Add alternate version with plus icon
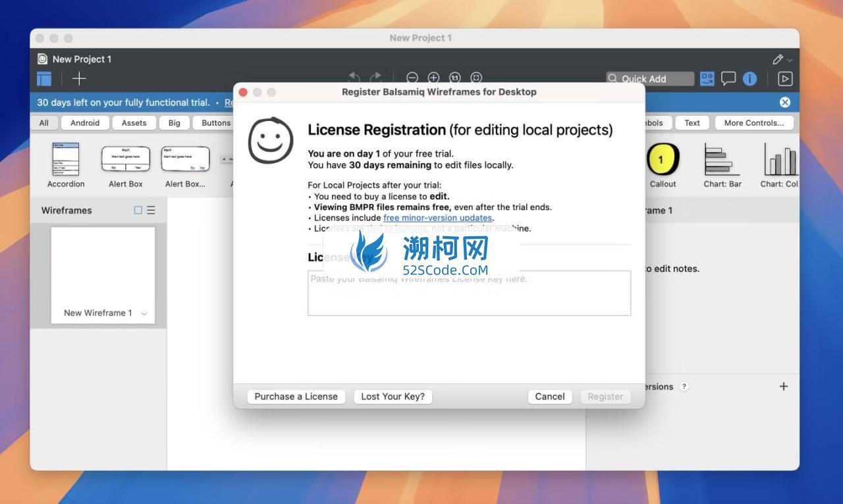The image size is (843, 504). [x=784, y=387]
